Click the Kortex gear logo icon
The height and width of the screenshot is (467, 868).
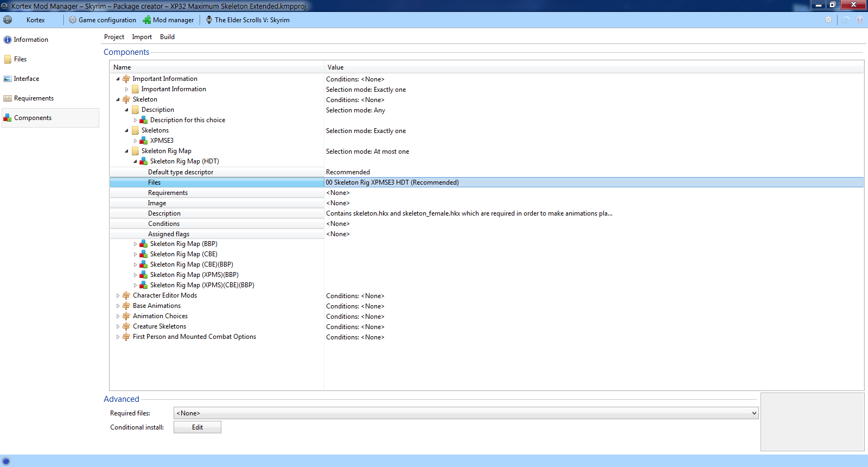(x=8, y=20)
